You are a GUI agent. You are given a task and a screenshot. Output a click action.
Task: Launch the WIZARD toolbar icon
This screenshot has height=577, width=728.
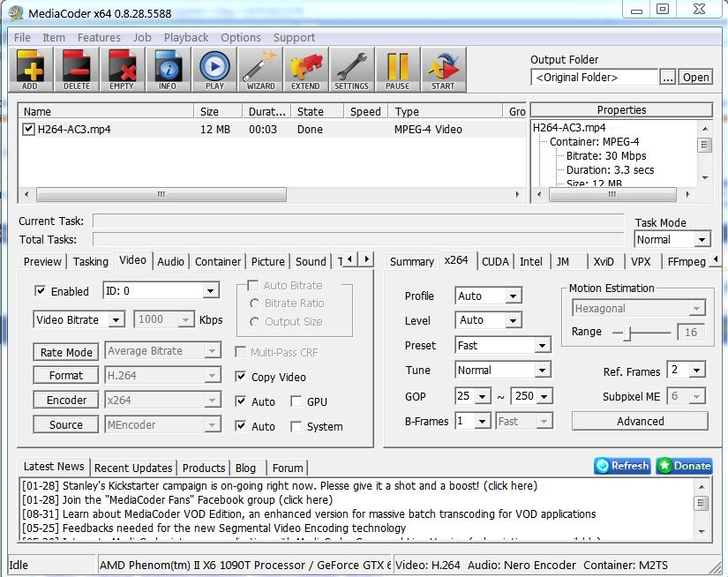click(x=260, y=70)
